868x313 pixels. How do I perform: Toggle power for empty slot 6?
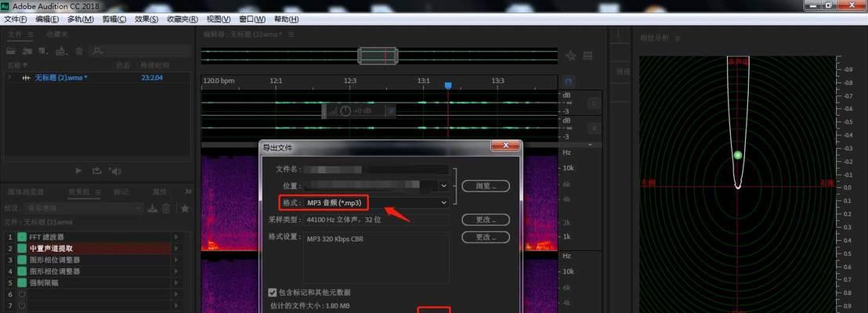click(22, 294)
